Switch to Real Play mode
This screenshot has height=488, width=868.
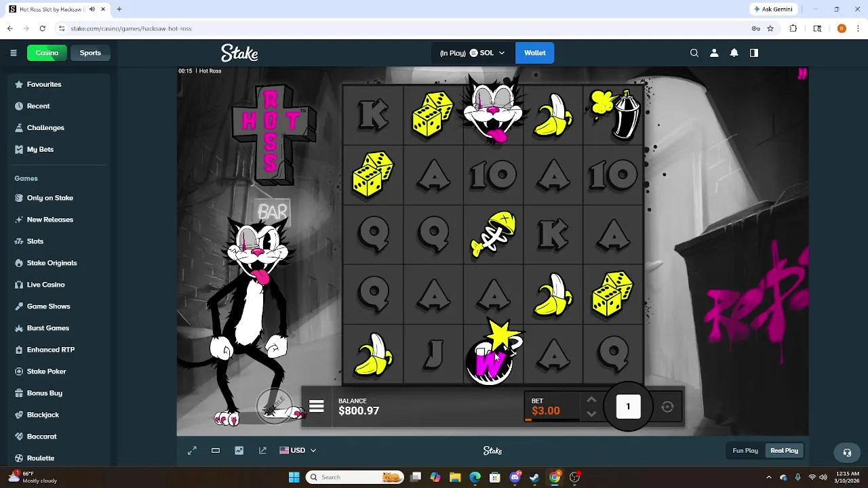point(784,451)
